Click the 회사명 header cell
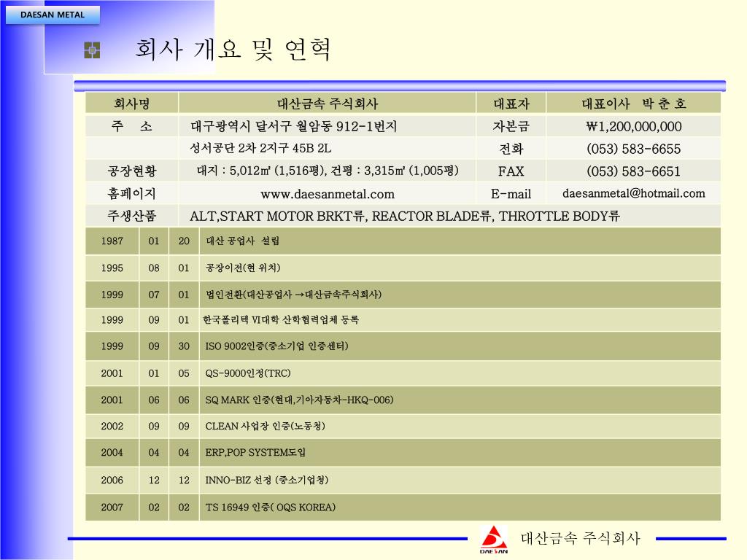This screenshot has height=560, width=747. [131, 104]
